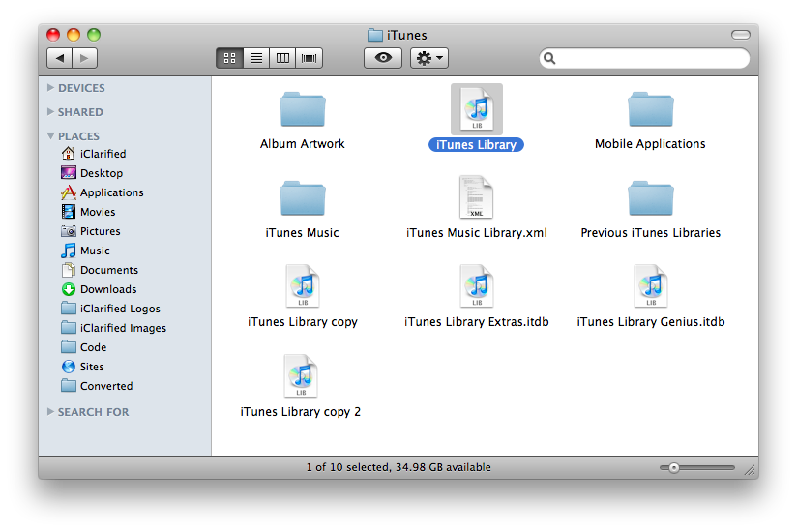Click the Forward navigation arrow
The width and height of the screenshot is (797, 532).
[x=85, y=58]
